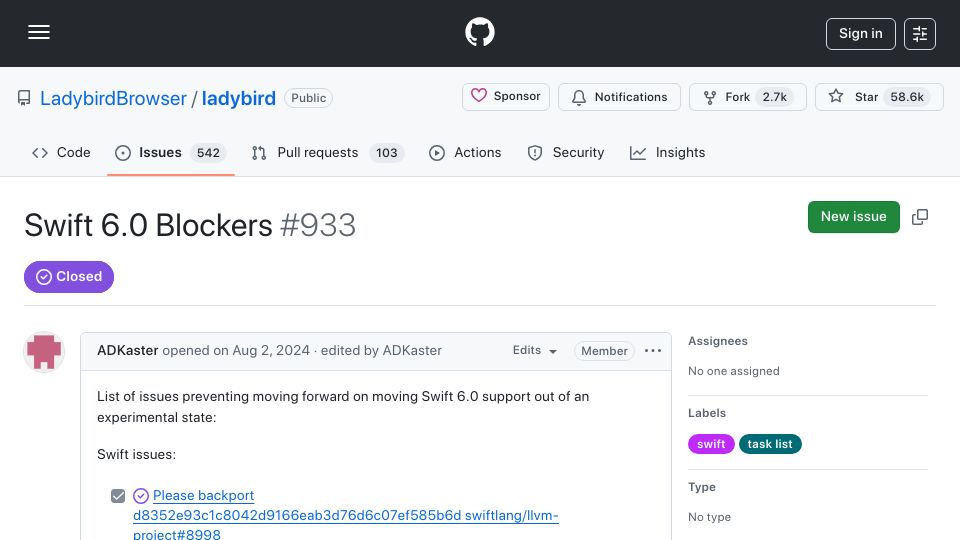Click the 'No type' text
Viewport: 960px width, 540px height.
coord(709,517)
